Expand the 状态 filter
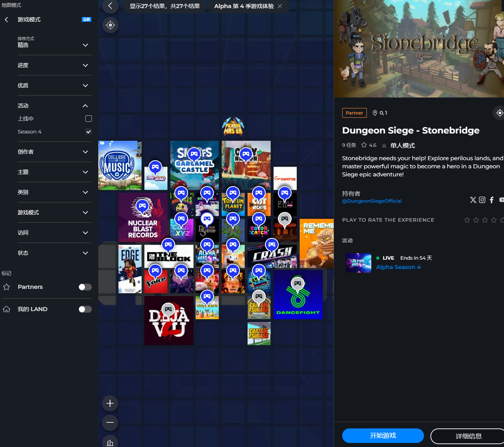The height and width of the screenshot is (447, 504). 55,253
